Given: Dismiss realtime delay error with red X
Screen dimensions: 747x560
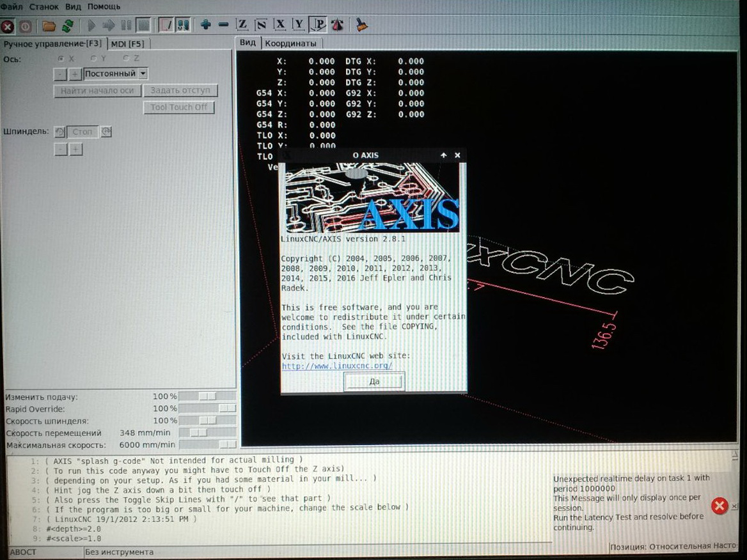Looking at the screenshot, I should coord(719,506).
